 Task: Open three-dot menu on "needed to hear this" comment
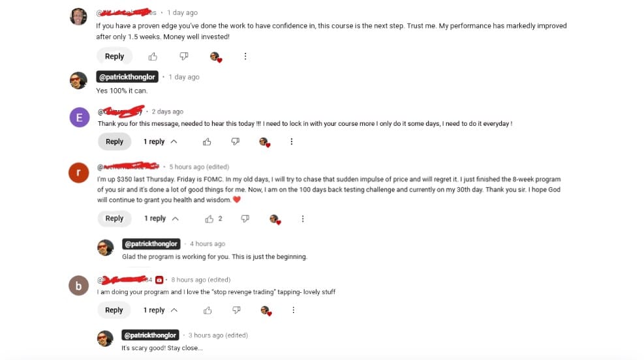pyautogui.click(x=292, y=142)
